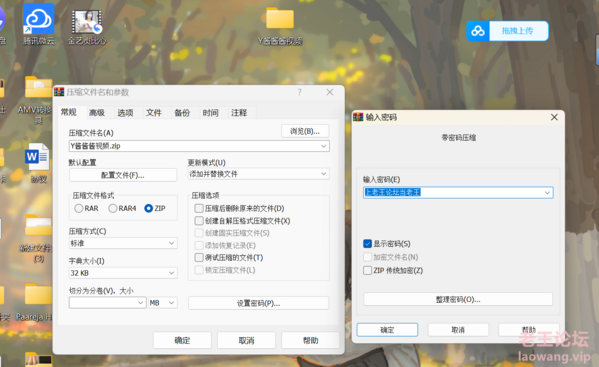Switch to the 常规 tab
The image size is (599, 367).
69,112
